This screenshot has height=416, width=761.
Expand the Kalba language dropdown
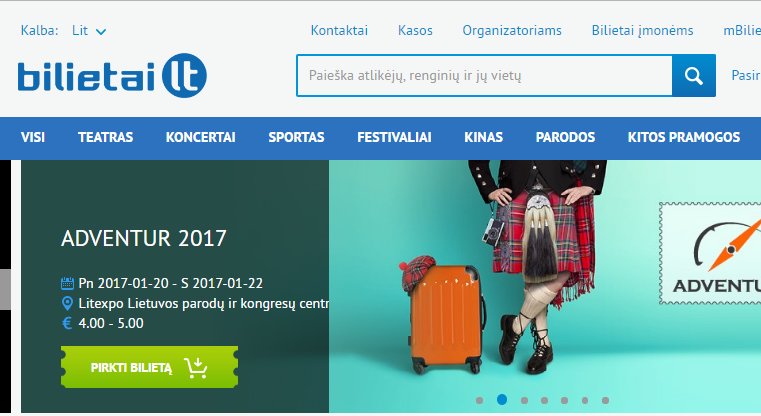[89, 31]
